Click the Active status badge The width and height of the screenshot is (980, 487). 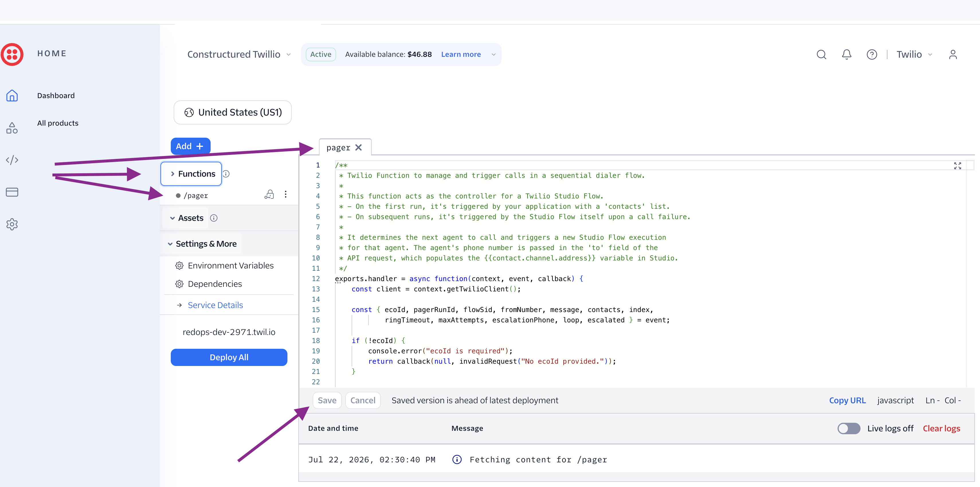coord(321,54)
